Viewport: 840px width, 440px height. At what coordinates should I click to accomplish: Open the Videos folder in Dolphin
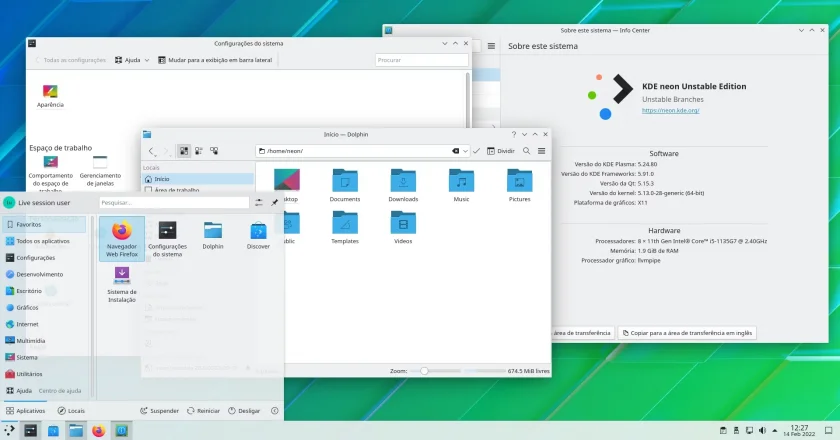(403, 227)
